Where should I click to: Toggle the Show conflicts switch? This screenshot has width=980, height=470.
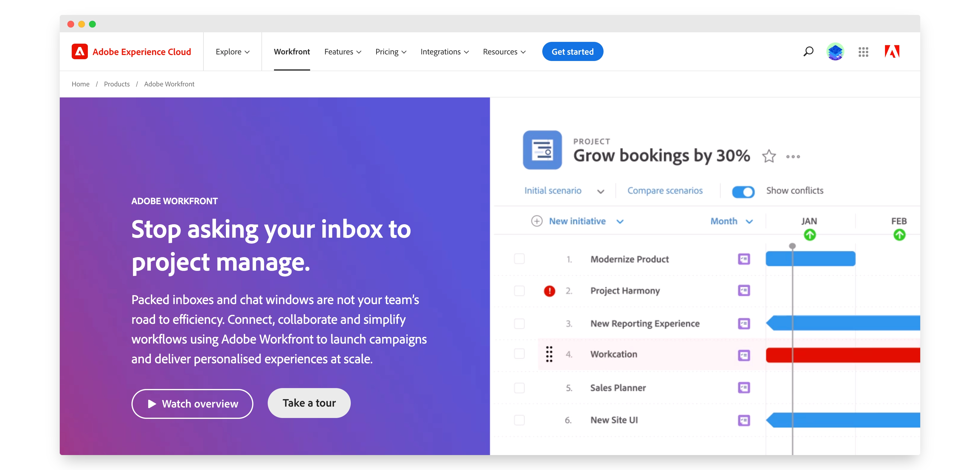click(x=743, y=191)
